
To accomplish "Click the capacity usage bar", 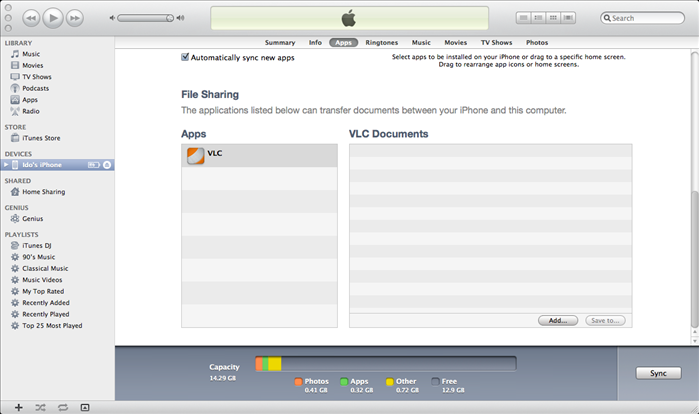I will click(x=386, y=364).
